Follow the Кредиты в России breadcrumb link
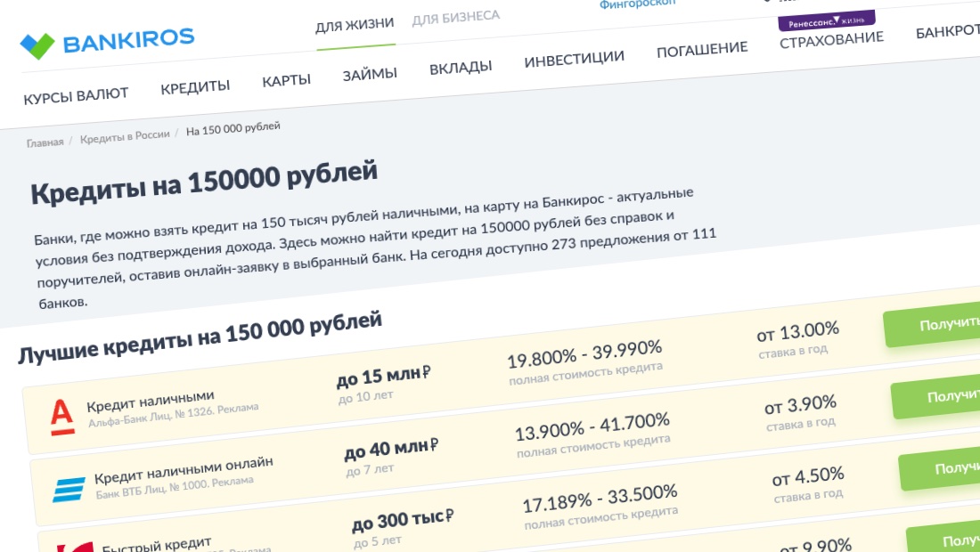The width and height of the screenshot is (980, 552). pos(124,137)
